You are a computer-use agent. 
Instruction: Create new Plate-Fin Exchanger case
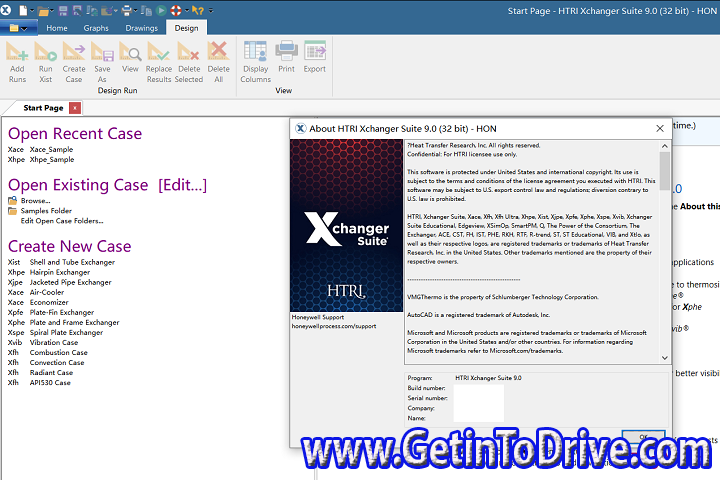click(x=62, y=313)
